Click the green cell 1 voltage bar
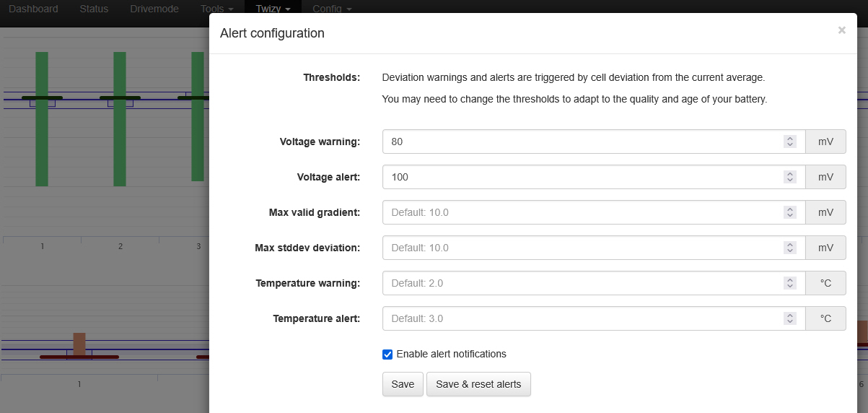868x413 pixels. (x=42, y=144)
